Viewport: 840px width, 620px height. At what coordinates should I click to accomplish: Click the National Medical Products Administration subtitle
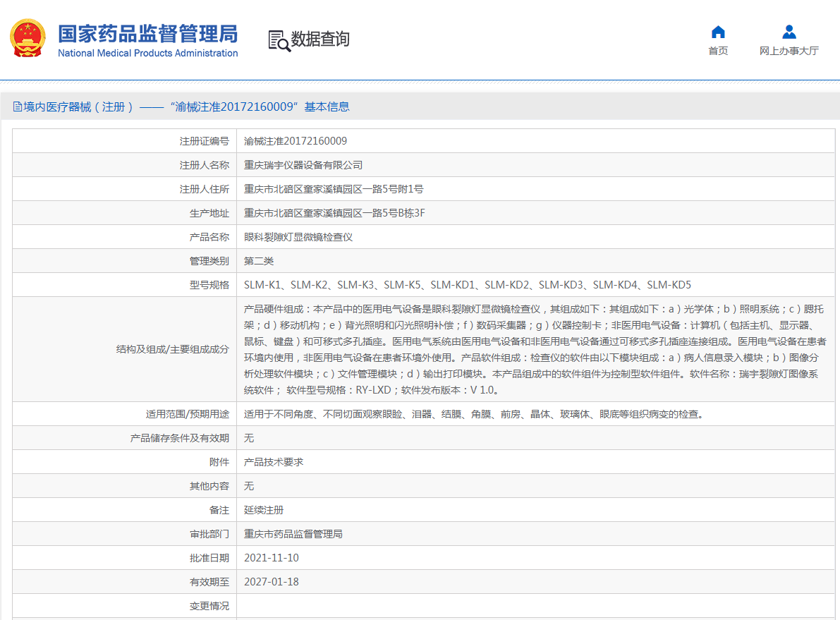point(147,54)
